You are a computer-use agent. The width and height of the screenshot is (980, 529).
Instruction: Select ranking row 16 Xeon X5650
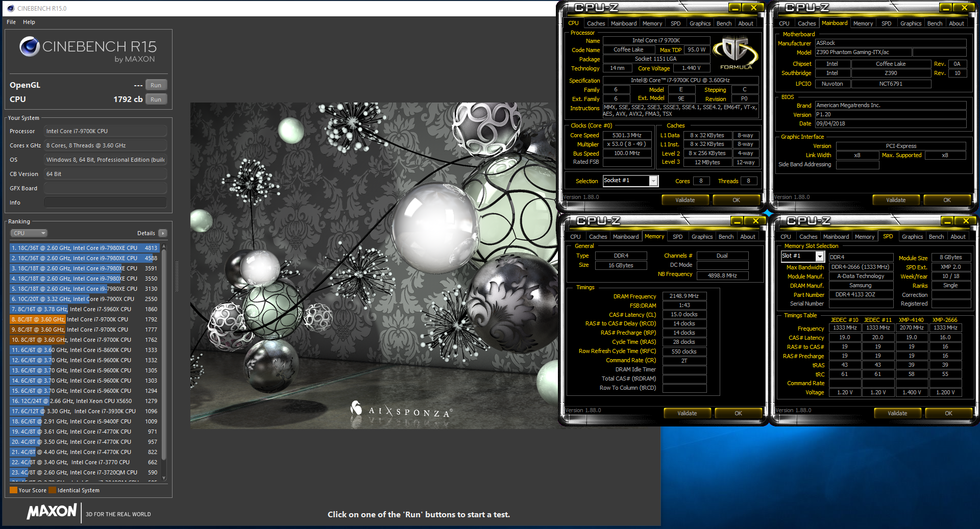[84, 401]
